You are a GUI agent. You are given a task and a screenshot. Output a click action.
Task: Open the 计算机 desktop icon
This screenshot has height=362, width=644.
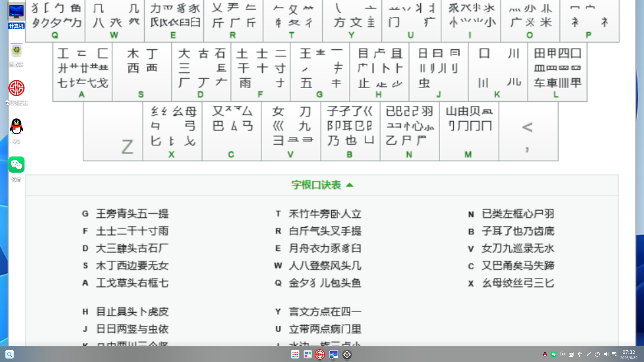tap(16, 15)
